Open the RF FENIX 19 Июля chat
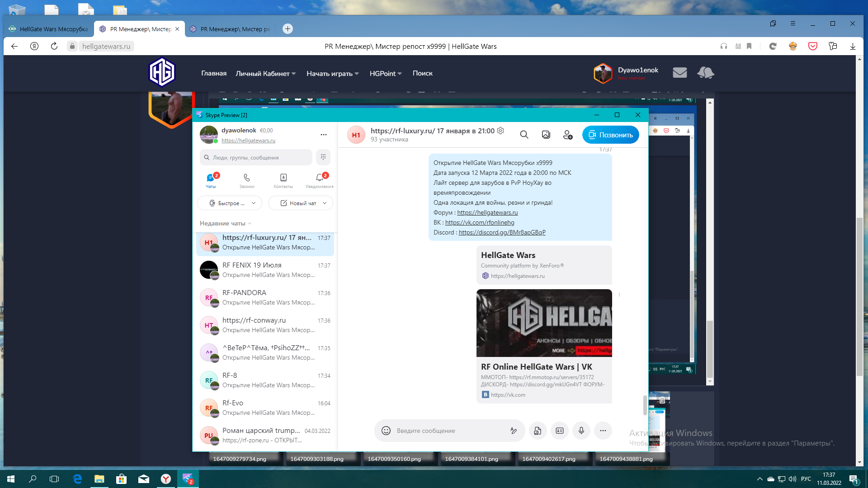This screenshot has width=868, height=488. 265,270
